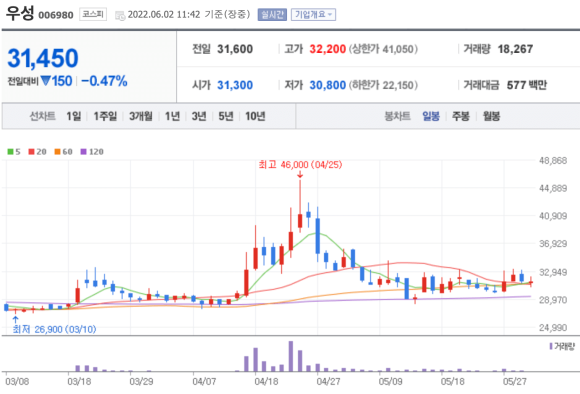Viewport: 580px width, 394px height.
Task: Click the 실시간 realtime button
Action: tap(272, 14)
